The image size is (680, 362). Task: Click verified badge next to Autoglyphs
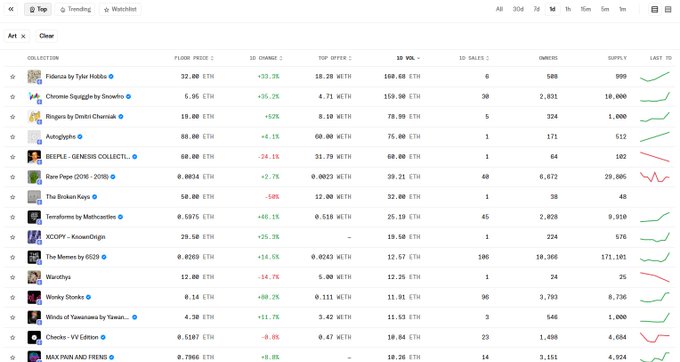point(80,137)
